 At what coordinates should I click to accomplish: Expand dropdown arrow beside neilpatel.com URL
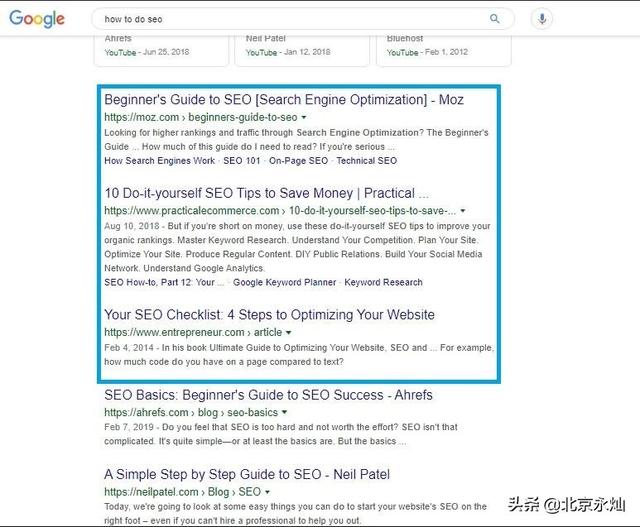(x=267, y=492)
